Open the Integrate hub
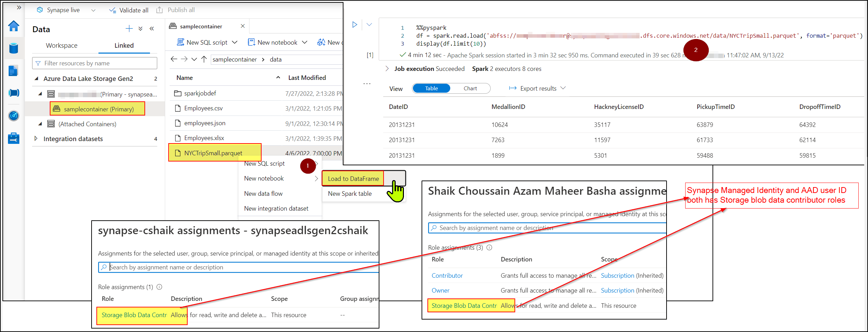The height and width of the screenshot is (332, 868). pyautogui.click(x=13, y=93)
